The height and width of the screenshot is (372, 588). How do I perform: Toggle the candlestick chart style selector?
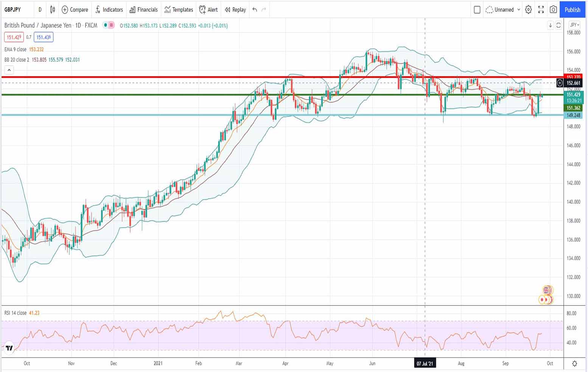click(52, 10)
